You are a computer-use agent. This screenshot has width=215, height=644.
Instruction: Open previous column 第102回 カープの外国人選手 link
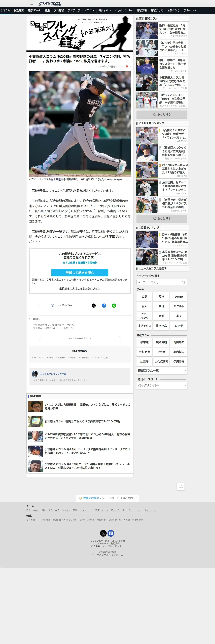click(x=54, y=327)
